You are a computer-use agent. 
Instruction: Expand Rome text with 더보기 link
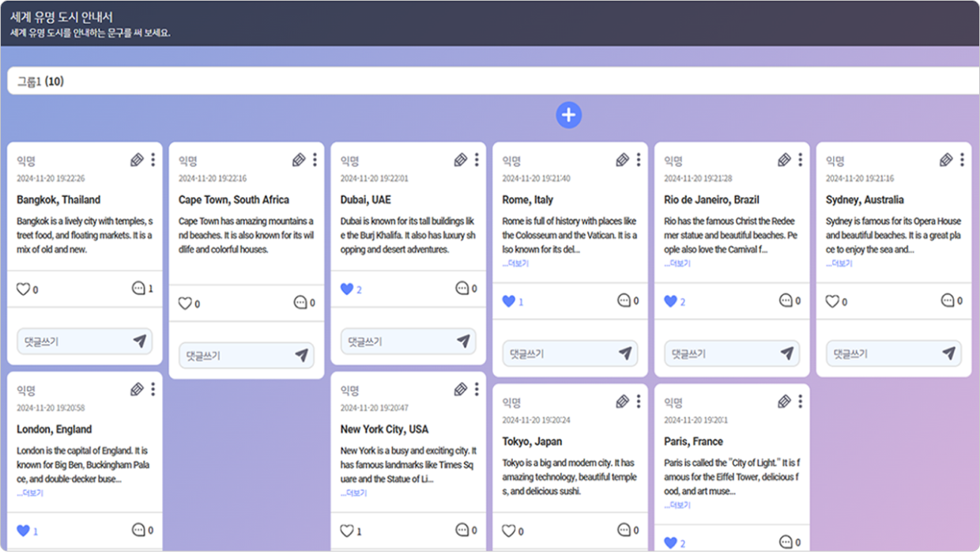515,263
